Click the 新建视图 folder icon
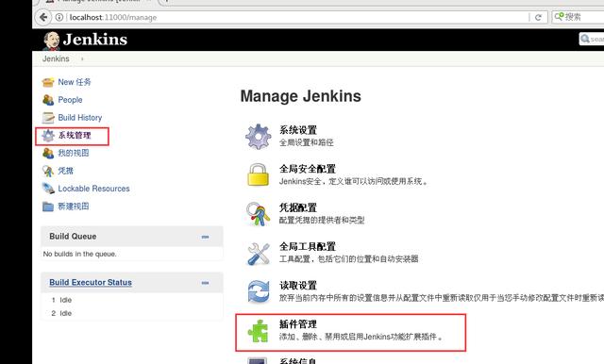Screen dimensions: 604x364 click(x=48, y=207)
